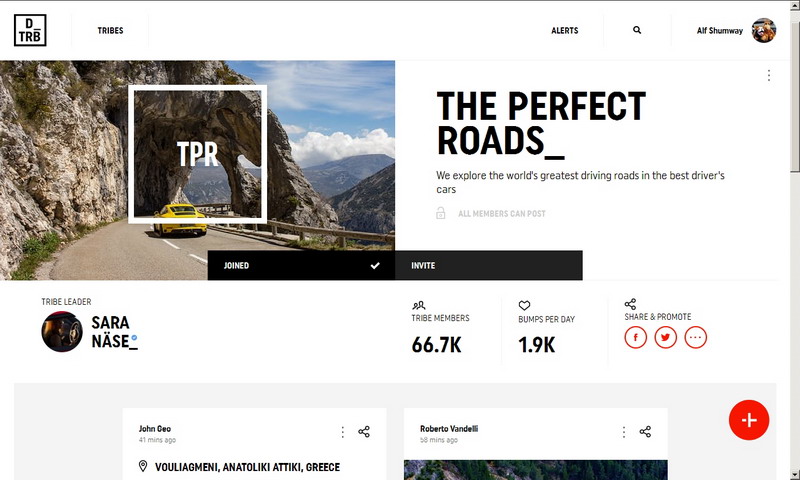800x480 pixels.
Task: Click the Invite button
Action: click(489, 265)
